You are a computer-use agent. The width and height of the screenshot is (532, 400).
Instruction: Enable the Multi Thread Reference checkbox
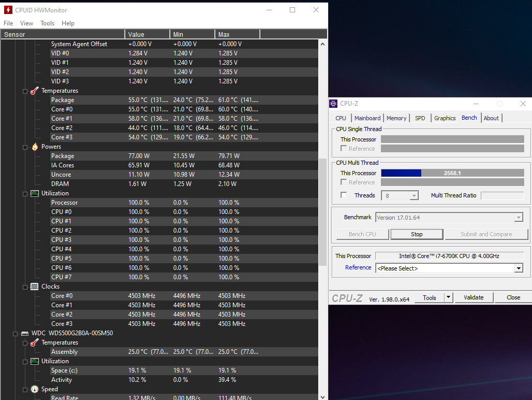(344, 182)
